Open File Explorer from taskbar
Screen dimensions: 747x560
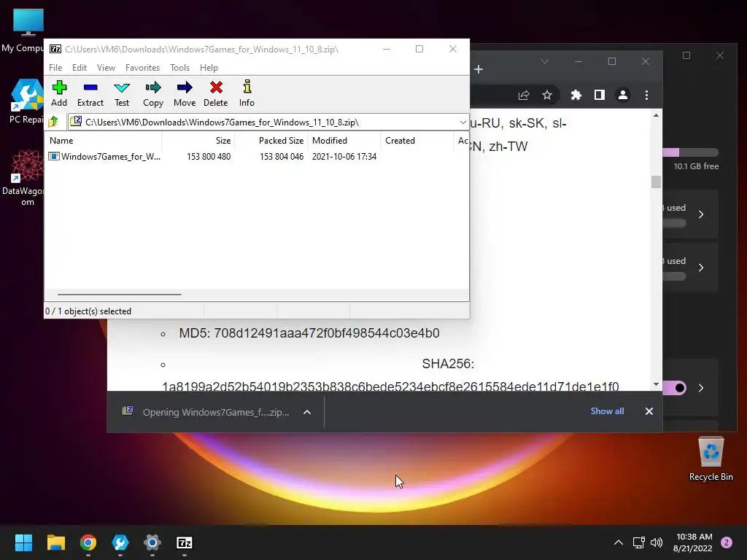pos(55,542)
